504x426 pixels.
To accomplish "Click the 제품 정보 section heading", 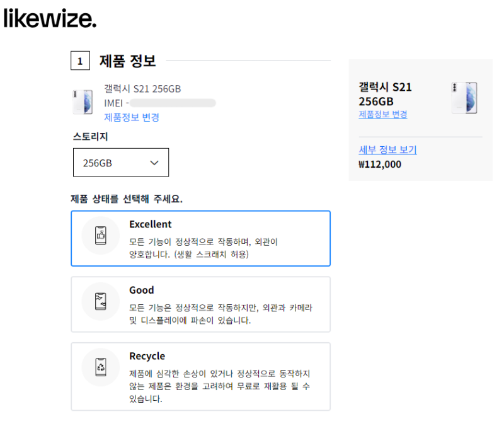I will pyautogui.click(x=128, y=61).
